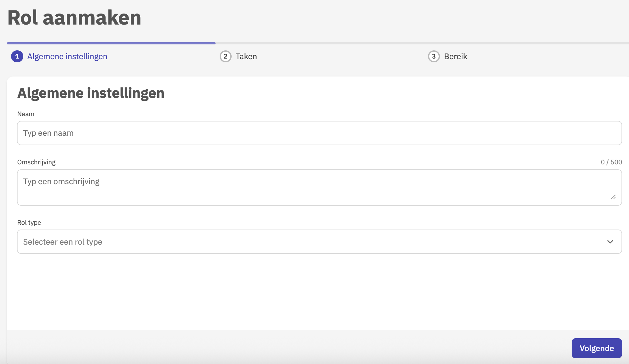
Task: Open the Rol type dropdown
Action: click(319, 242)
